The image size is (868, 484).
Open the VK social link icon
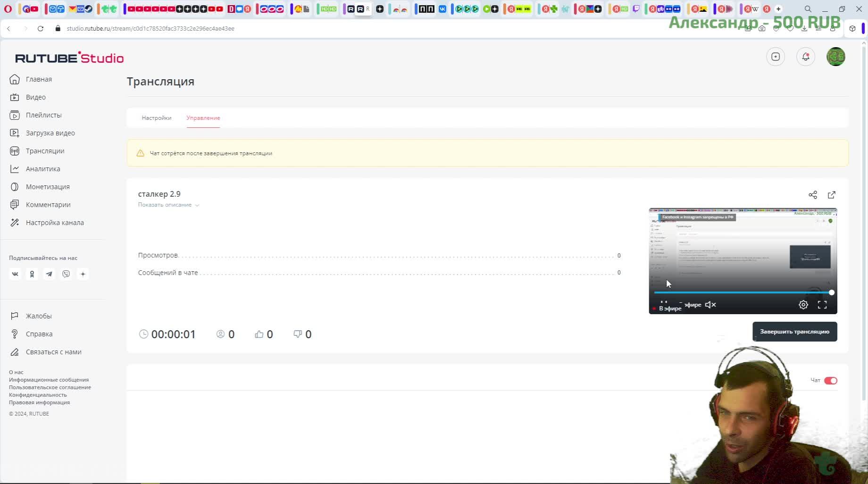click(15, 274)
